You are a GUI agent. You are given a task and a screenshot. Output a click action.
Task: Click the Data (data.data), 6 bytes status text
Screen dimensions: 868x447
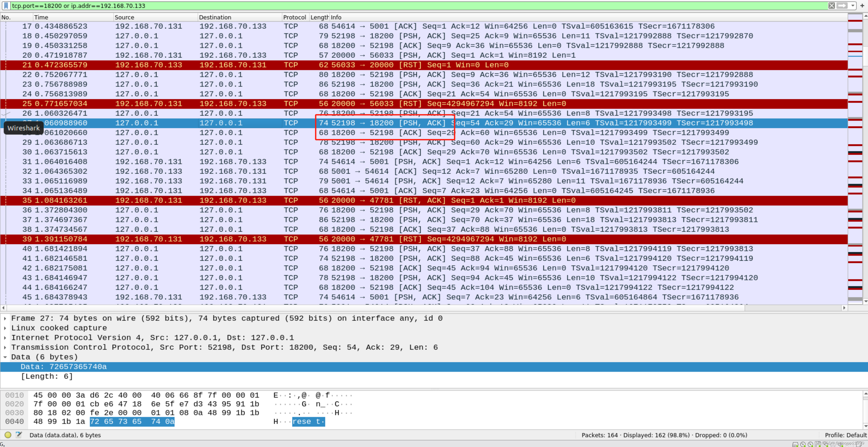click(65, 435)
